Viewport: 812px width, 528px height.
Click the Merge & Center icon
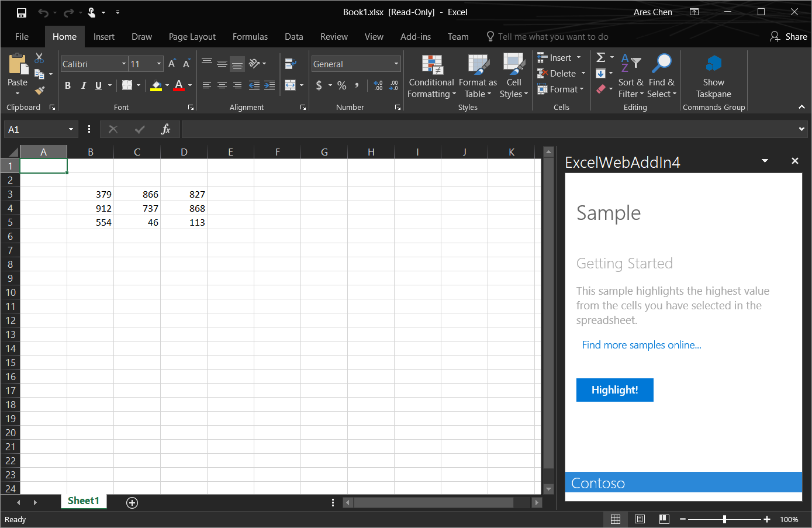tap(291, 85)
